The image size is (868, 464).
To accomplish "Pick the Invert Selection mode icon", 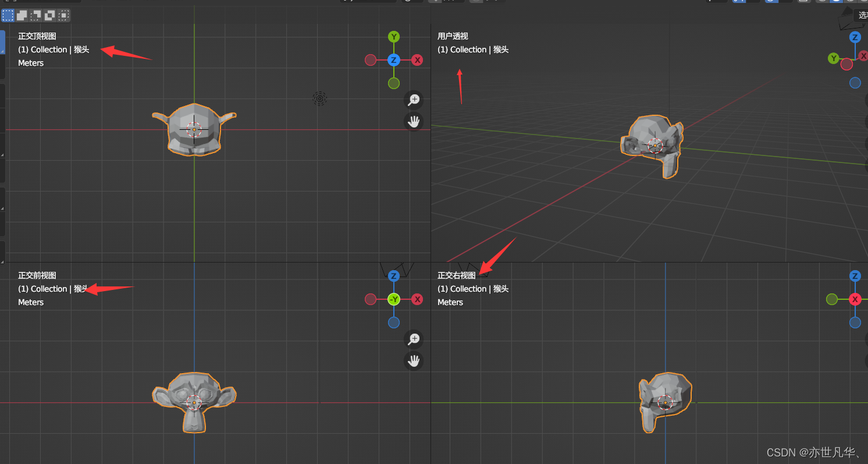I will click(x=49, y=15).
